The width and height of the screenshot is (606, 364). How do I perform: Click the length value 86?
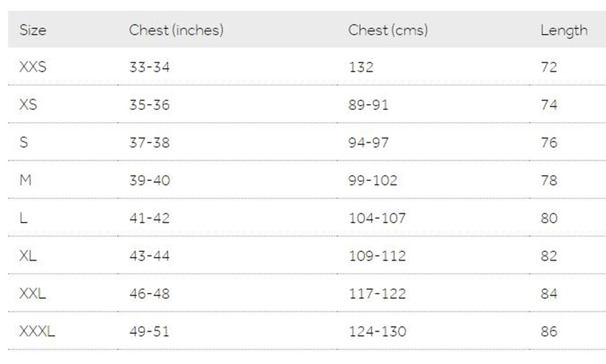pos(549,332)
